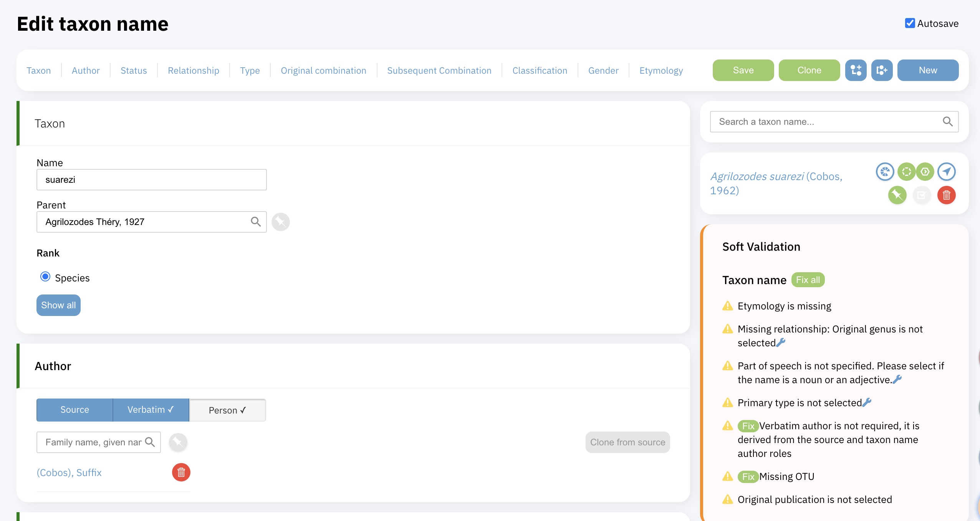Switch author entry to Person mode
This screenshot has height=521, width=980.
click(227, 410)
